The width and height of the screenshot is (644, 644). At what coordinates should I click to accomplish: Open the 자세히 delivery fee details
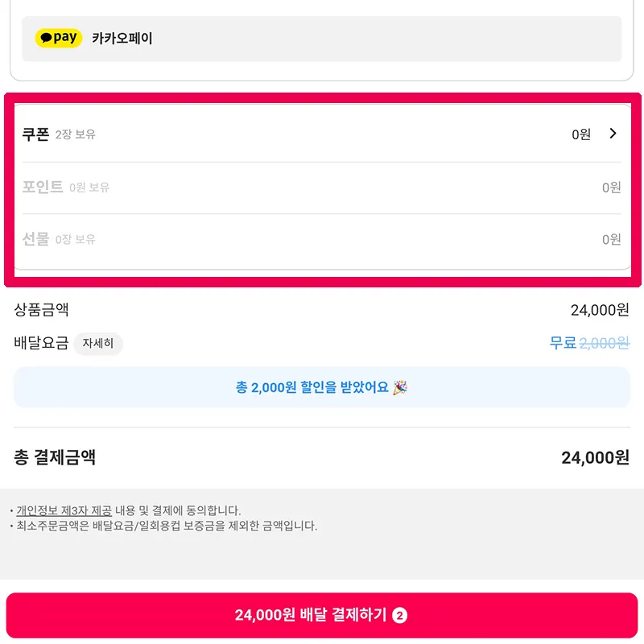click(x=98, y=344)
